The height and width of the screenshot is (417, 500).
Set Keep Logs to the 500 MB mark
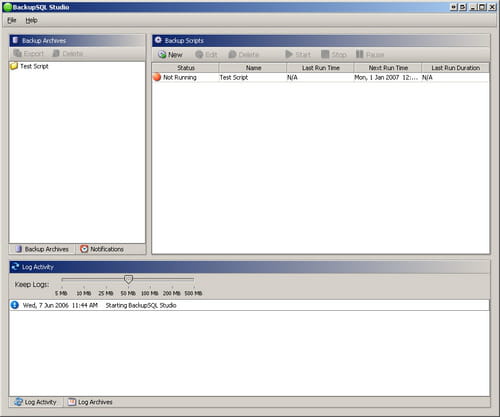[193, 293]
